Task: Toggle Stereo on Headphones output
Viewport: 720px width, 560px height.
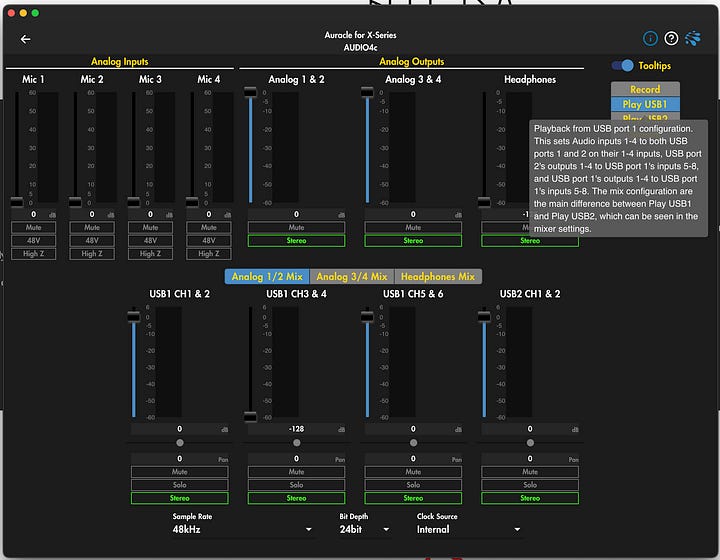Action: [530, 241]
